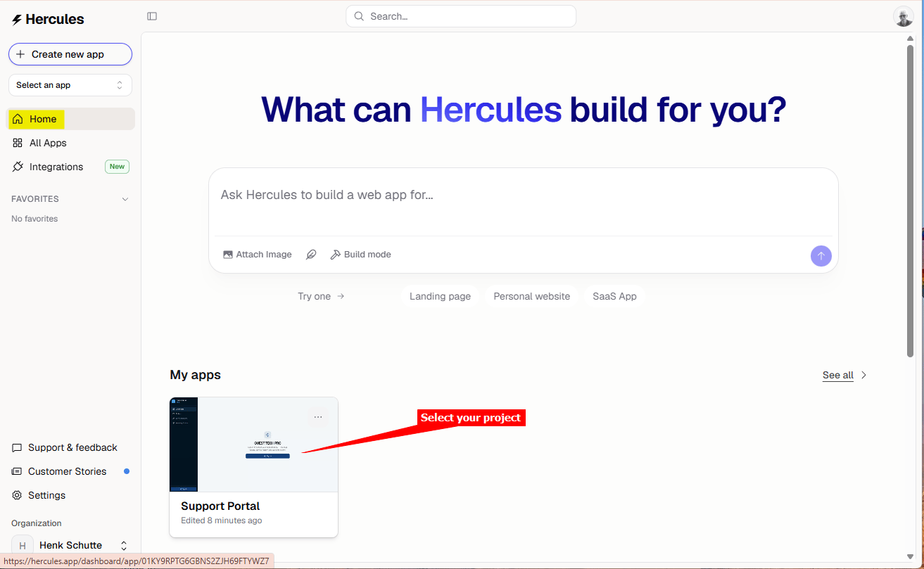Toggle the sidebar panel icon
This screenshot has height=569, width=924.
[152, 16]
